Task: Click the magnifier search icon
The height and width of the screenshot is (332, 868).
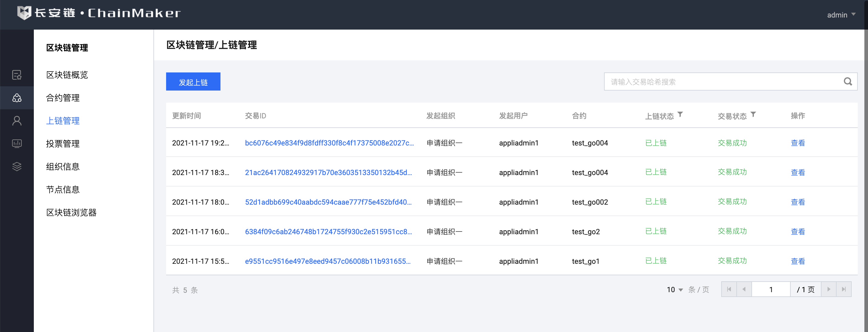Action: [x=848, y=81]
